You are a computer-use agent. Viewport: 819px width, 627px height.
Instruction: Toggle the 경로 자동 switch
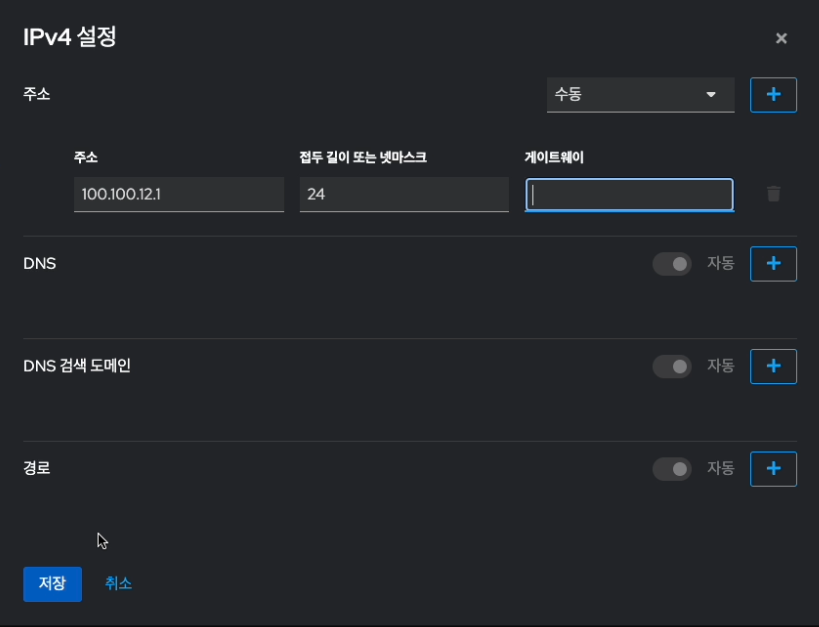click(672, 468)
